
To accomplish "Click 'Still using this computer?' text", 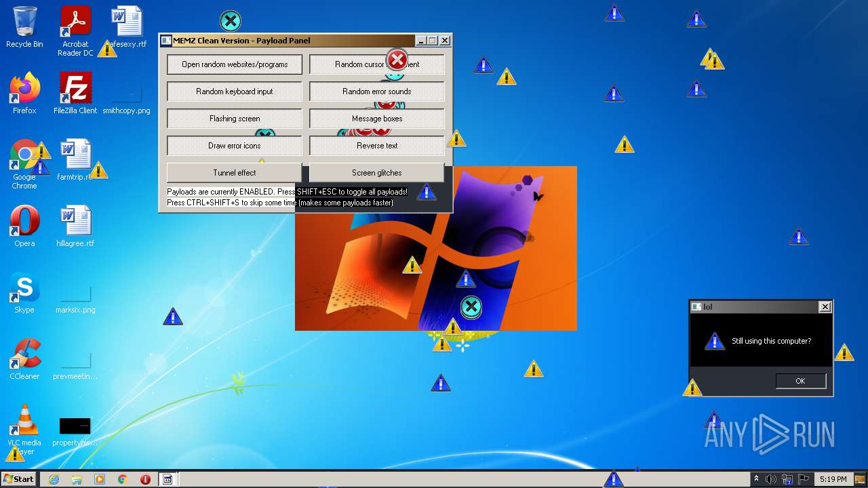I will 772,341.
